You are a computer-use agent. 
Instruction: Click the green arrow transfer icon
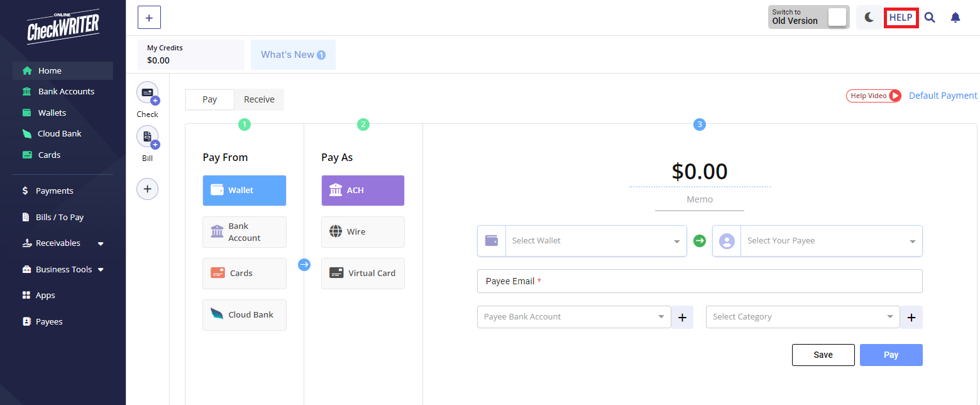[700, 241]
